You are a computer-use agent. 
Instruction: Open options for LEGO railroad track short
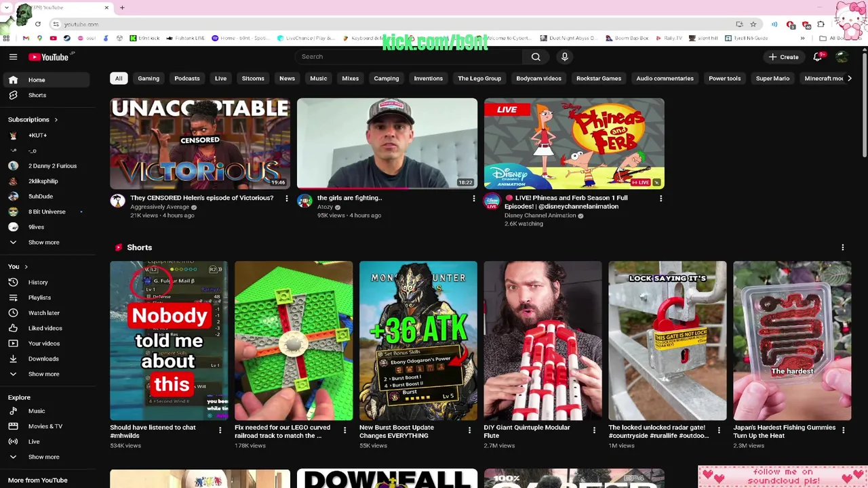click(x=344, y=430)
